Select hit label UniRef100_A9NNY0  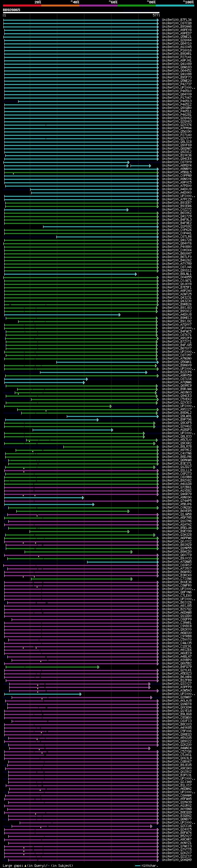[176, 169]
